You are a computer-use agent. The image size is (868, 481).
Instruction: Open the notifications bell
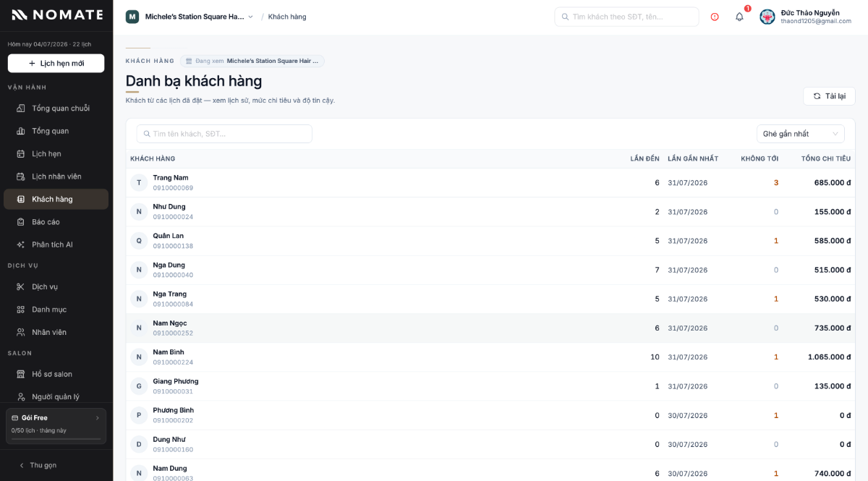(739, 17)
